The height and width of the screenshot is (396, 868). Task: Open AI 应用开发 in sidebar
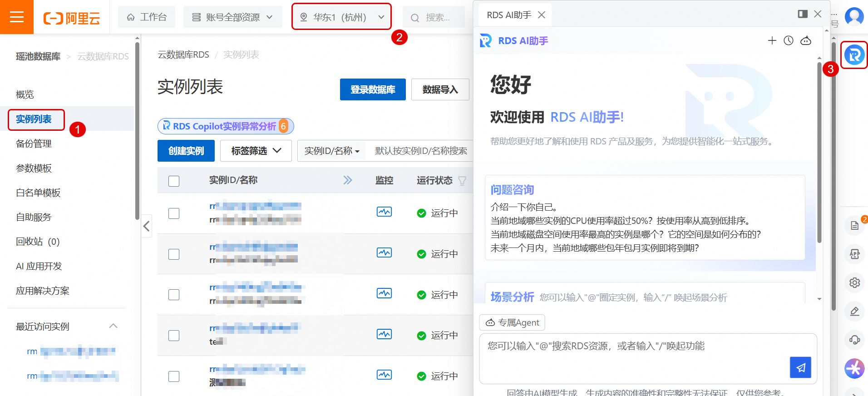(x=39, y=266)
